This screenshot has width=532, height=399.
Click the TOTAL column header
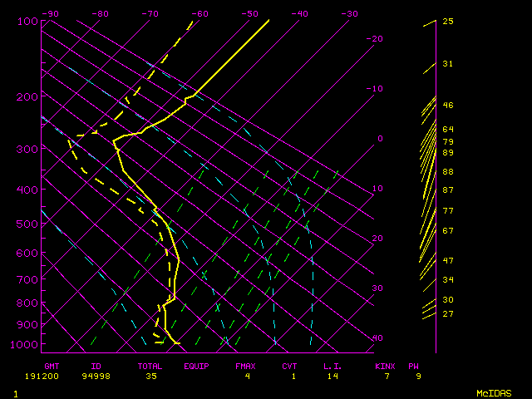150,366
